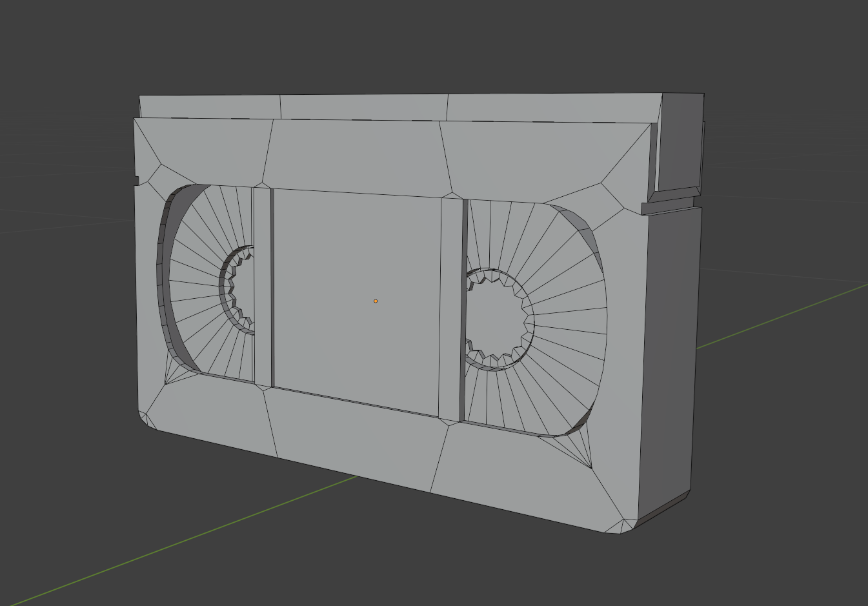
Task: Click the orange 3D cursor dot
Action: click(375, 299)
